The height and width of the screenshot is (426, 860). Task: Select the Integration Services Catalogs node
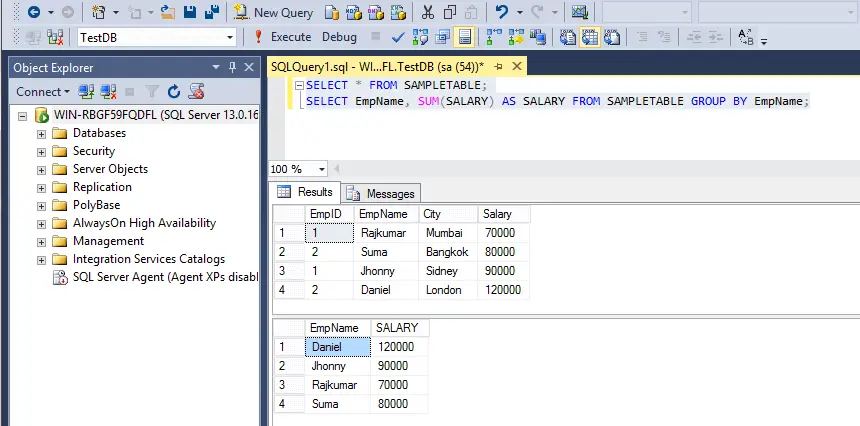click(x=149, y=259)
